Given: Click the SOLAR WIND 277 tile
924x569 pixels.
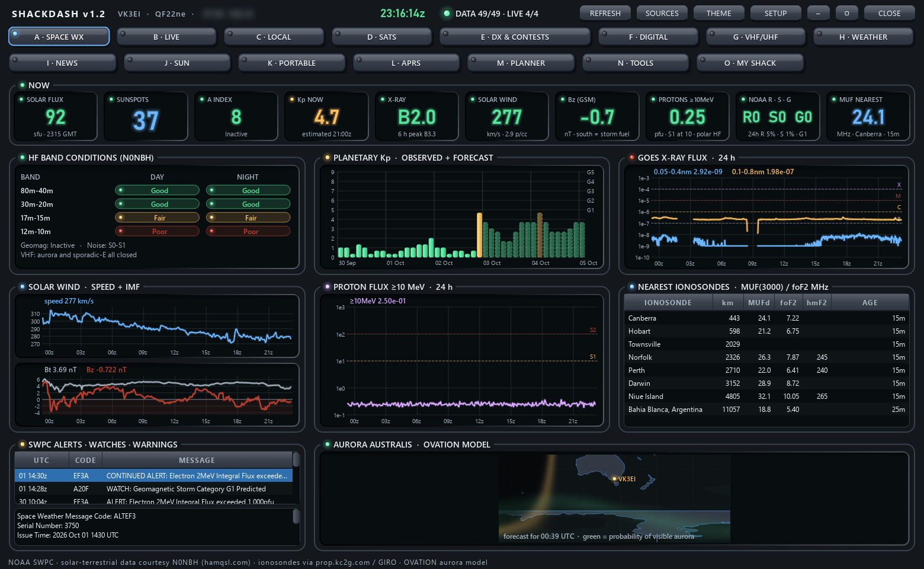Looking at the screenshot, I should (x=507, y=116).
